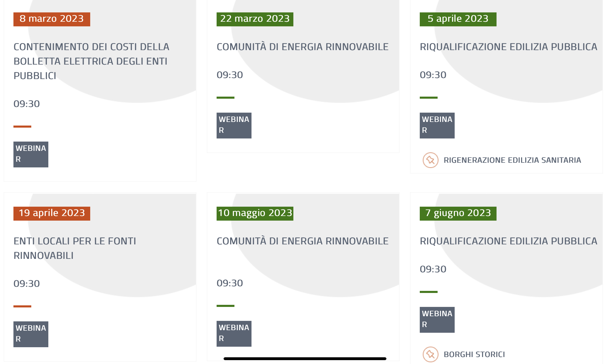
Task: Select the 10 maggio 2023 date badge
Action: tap(255, 213)
